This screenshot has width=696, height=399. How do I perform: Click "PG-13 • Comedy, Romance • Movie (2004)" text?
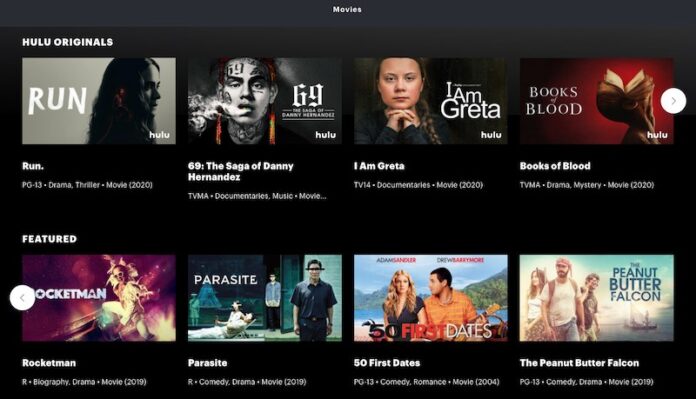point(427,382)
